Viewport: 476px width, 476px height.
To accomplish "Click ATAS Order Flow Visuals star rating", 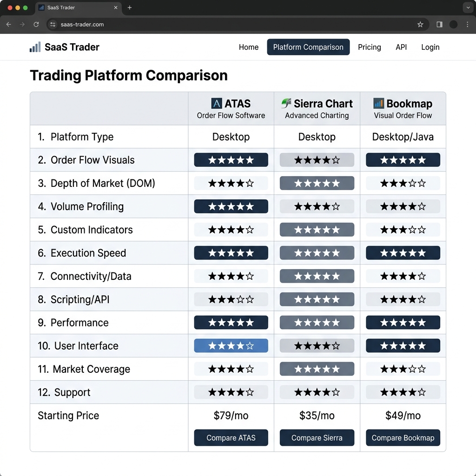I will (231, 160).
